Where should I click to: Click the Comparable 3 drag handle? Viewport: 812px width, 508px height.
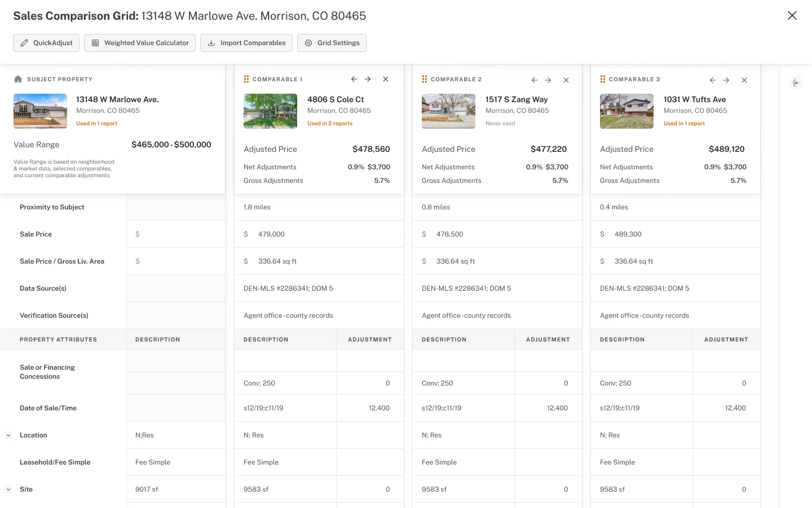tap(603, 79)
